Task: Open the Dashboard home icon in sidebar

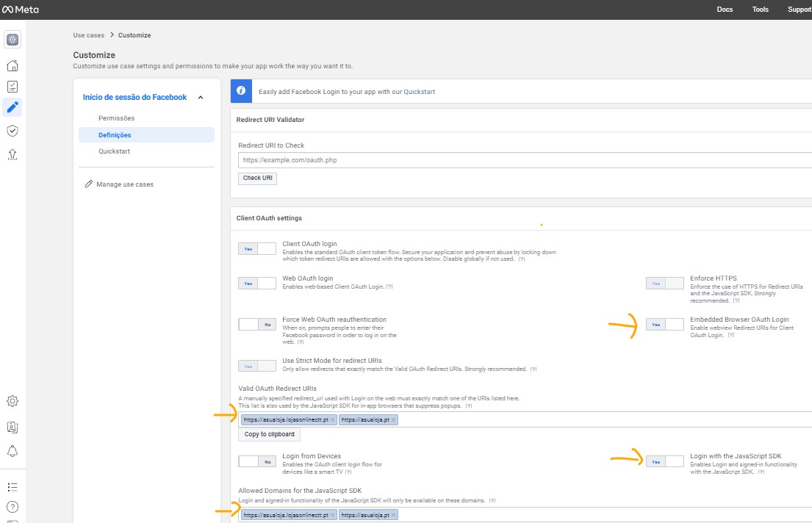Action: [12, 65]
